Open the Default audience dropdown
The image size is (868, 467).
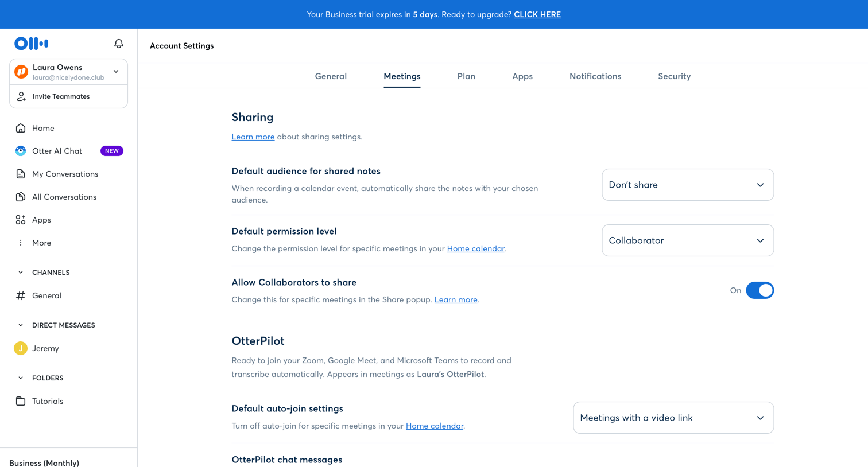[x=688, y=185]
